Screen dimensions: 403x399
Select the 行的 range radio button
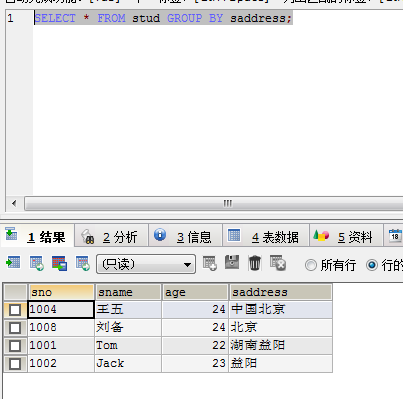(x=372, y=266)
